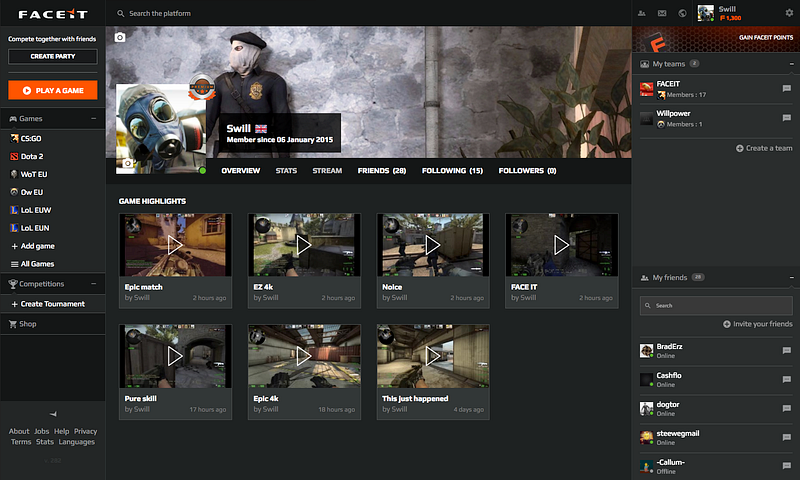The image size is (800, 480).
Task: Change cover photo via camera icon
Action: point(120,37)
